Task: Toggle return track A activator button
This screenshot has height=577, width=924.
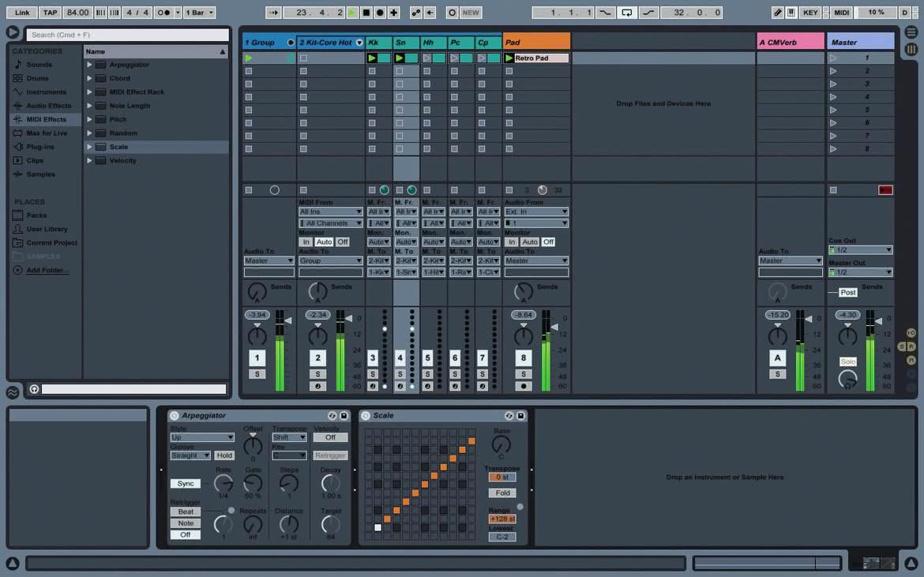Action: pos(777,358)
